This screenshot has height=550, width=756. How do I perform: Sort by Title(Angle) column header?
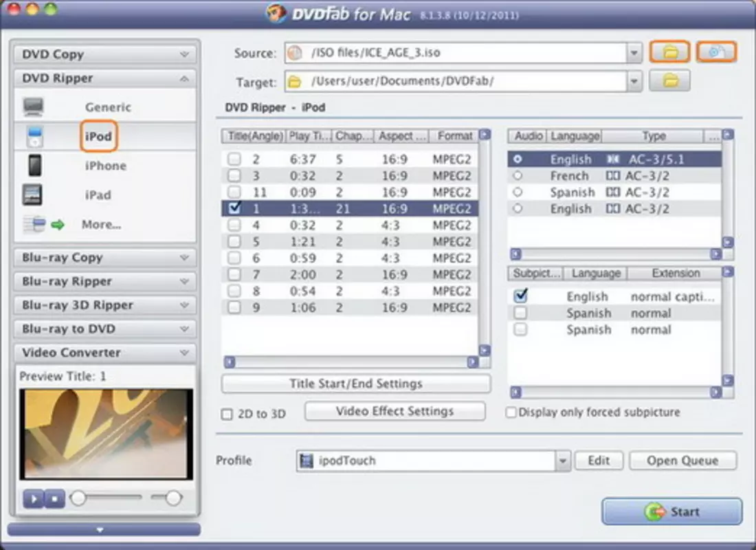pos(254,136)
